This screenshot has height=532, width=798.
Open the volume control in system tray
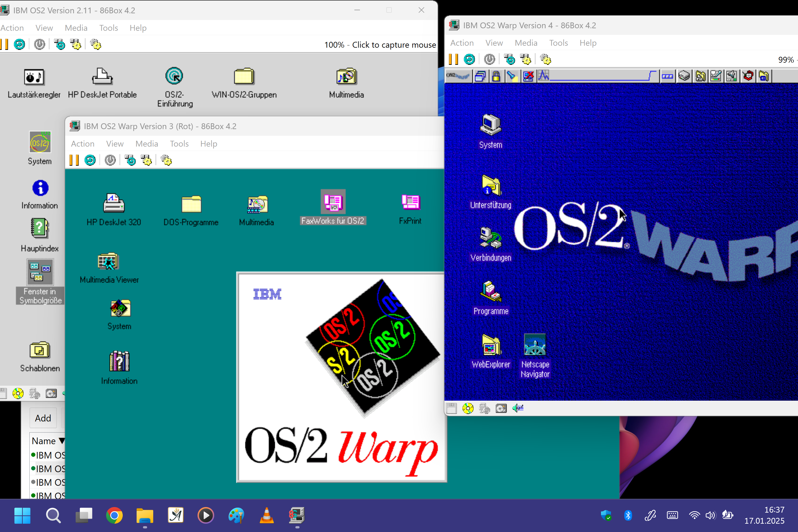(x=710, y=515)
